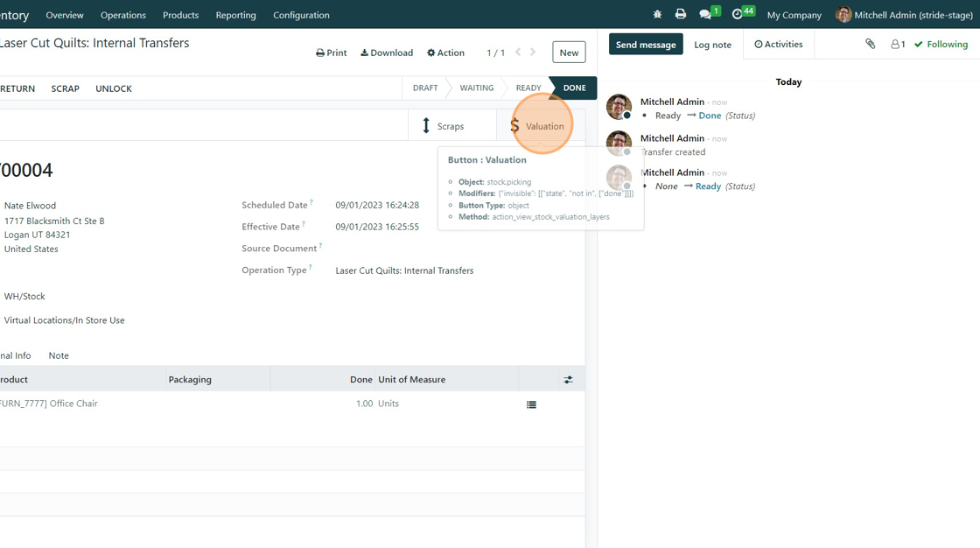The height and width of the screenshot is (548, 980).
Task: Click WH/Stock source location
Action: tap(24, 297)
